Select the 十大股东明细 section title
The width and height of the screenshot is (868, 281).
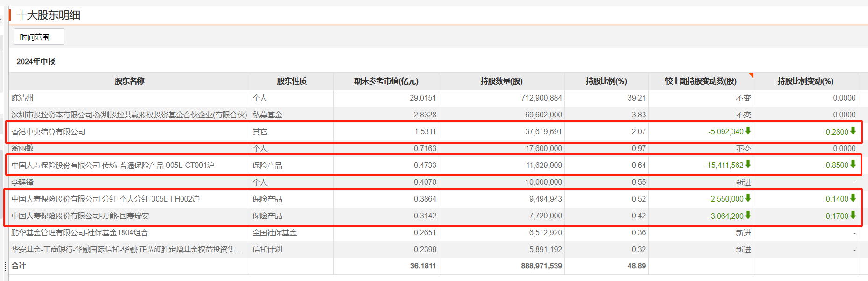click(x=48, y=15)
